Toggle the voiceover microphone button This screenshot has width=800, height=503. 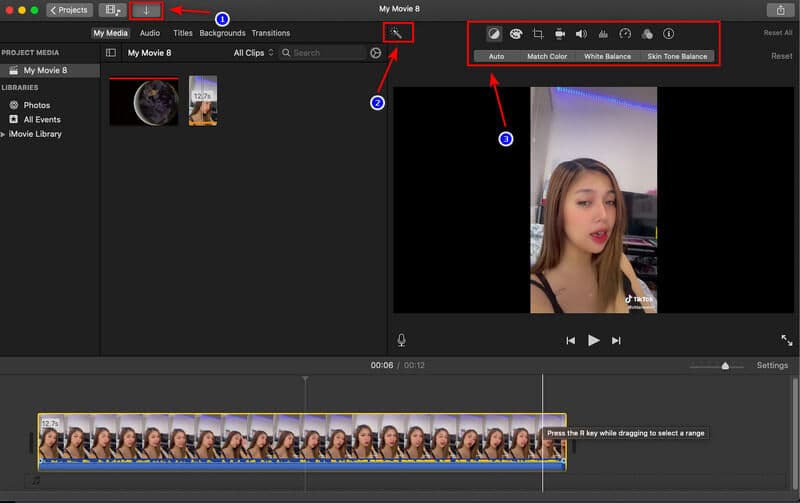coord(401,340)
